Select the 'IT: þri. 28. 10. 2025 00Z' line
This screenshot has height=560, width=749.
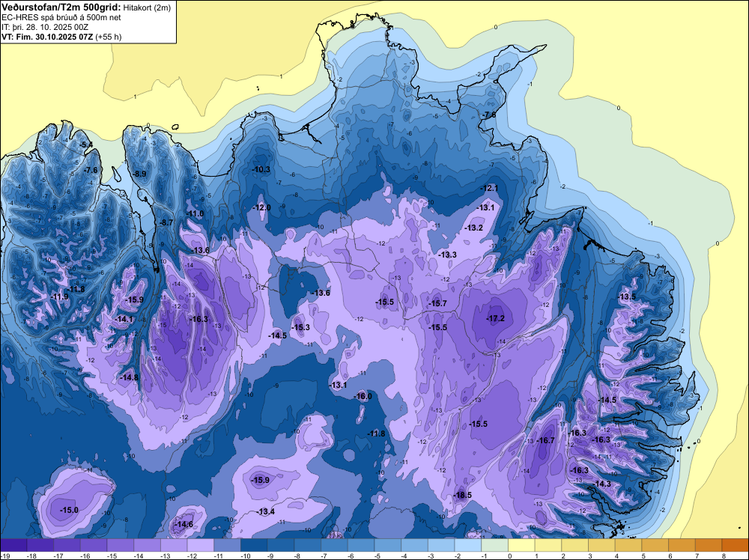[45, 27]
